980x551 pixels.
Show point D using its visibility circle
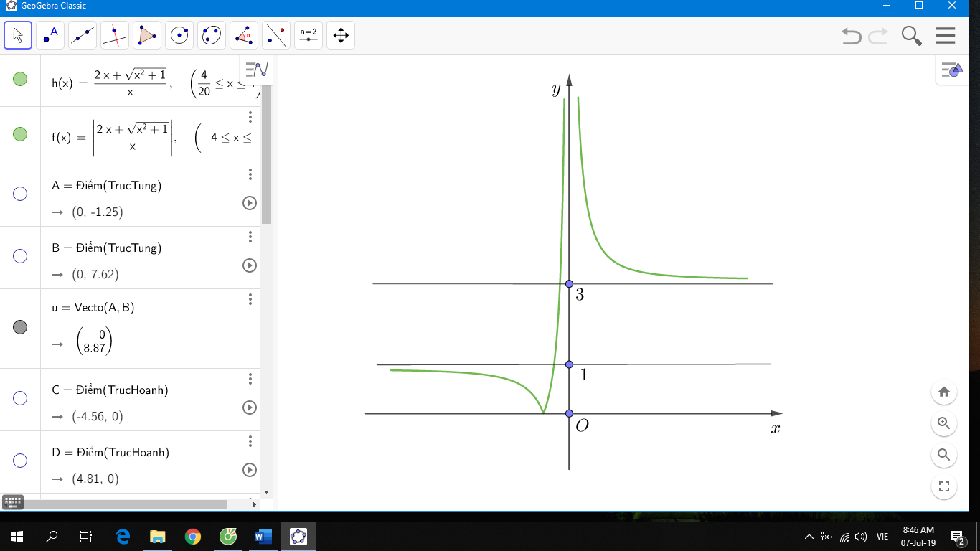coord(20,461)
